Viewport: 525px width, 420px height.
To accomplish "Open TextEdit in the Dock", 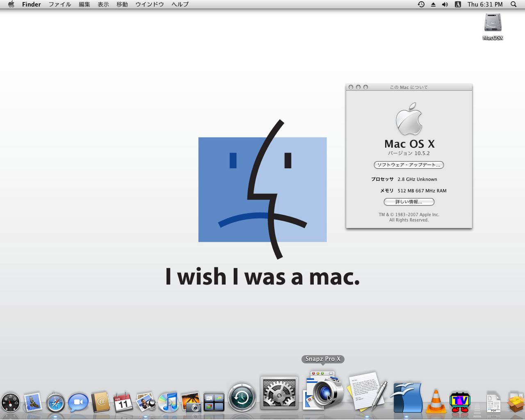I will point(368,392).
